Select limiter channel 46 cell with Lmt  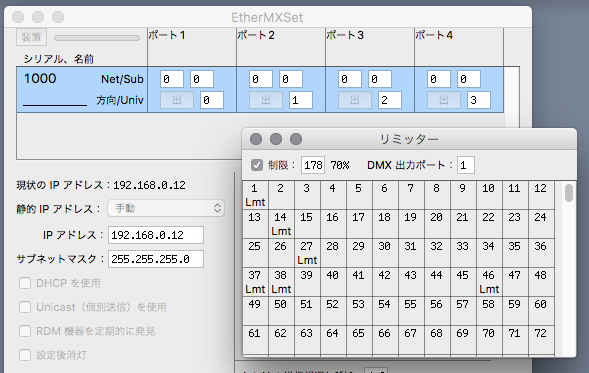[x=488, y=282]
